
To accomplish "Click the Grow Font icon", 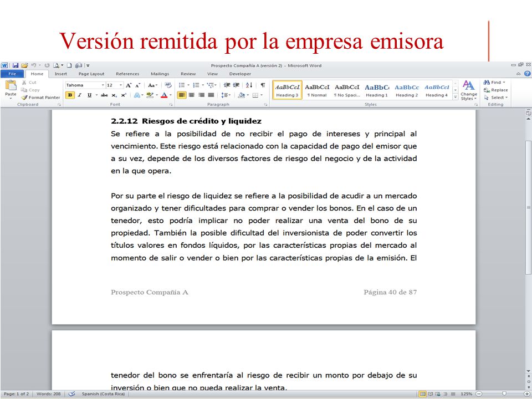I will (x=128, y=85).
